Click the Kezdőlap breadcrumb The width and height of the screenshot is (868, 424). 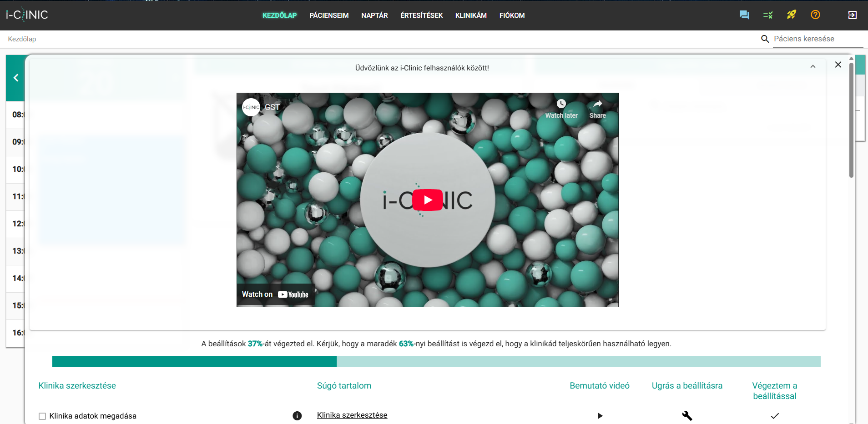click(x=22, y=39)
